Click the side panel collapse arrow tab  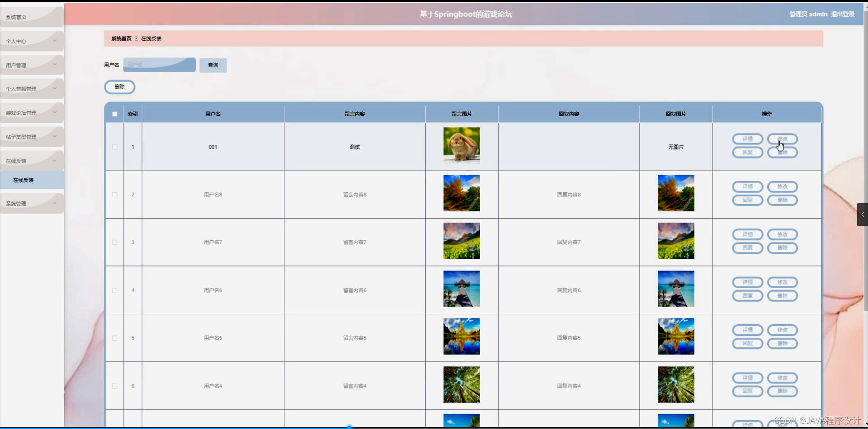863,214
